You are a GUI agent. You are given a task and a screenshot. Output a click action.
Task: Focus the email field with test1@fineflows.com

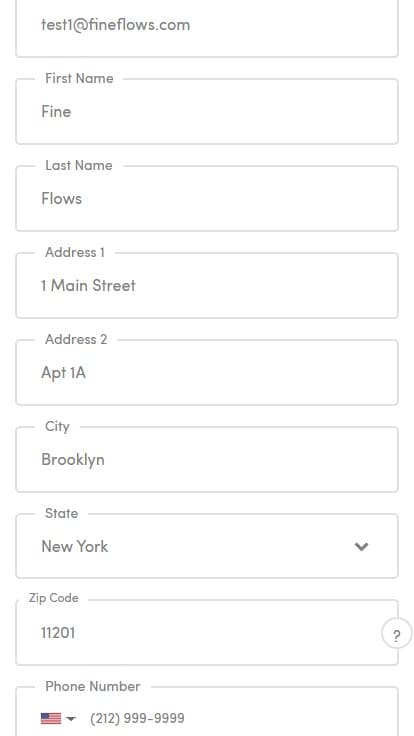pyautogui.click(x=207, y=26)
